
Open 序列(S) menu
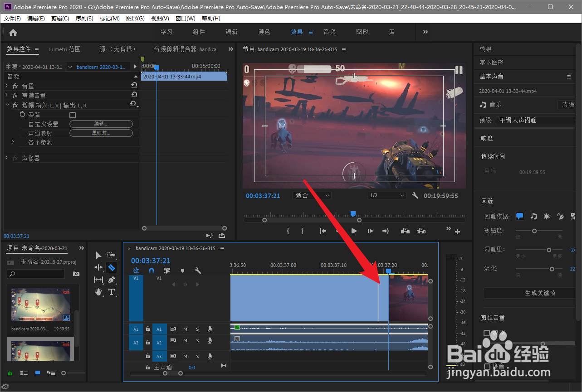84,19
